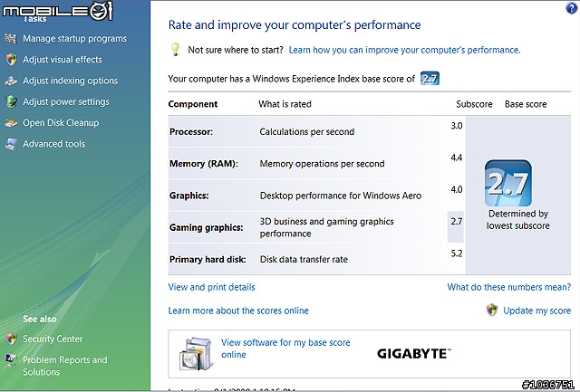This screenshot has height=392, width=580.
Task: Open Learn more about the scores online
Action: click(238, 311)
